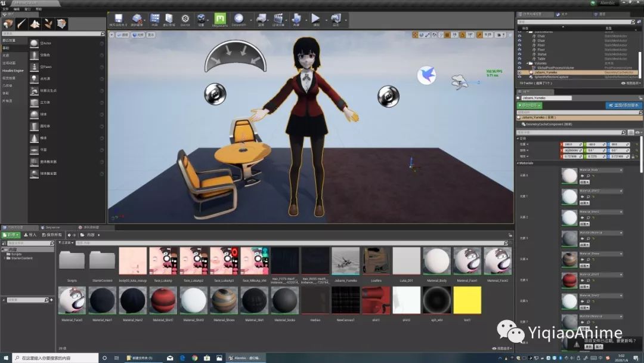
Task: Hide a Chair actor using its eye icon
Action: coord(520,36)
